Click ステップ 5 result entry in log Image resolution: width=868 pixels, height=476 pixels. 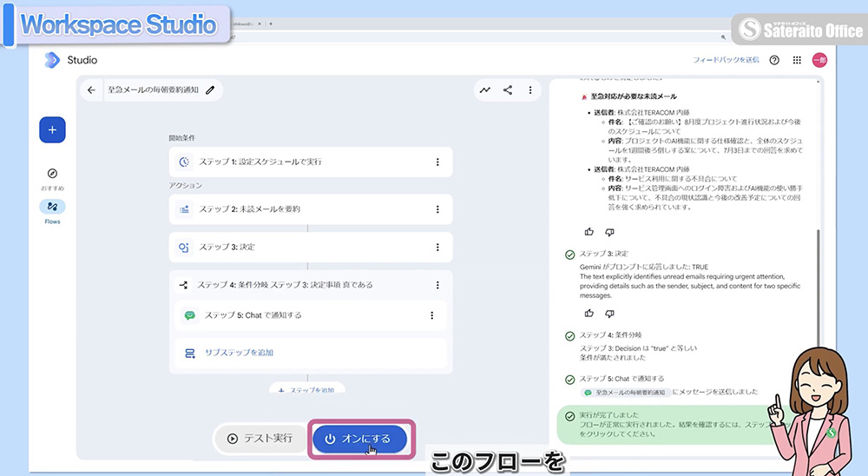621,379
